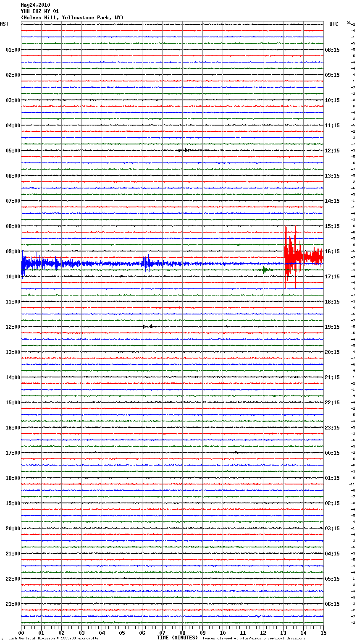Screen dimensions: 357x644
Task: Select the 03:00 MST time label
Action: click(13, 100)
